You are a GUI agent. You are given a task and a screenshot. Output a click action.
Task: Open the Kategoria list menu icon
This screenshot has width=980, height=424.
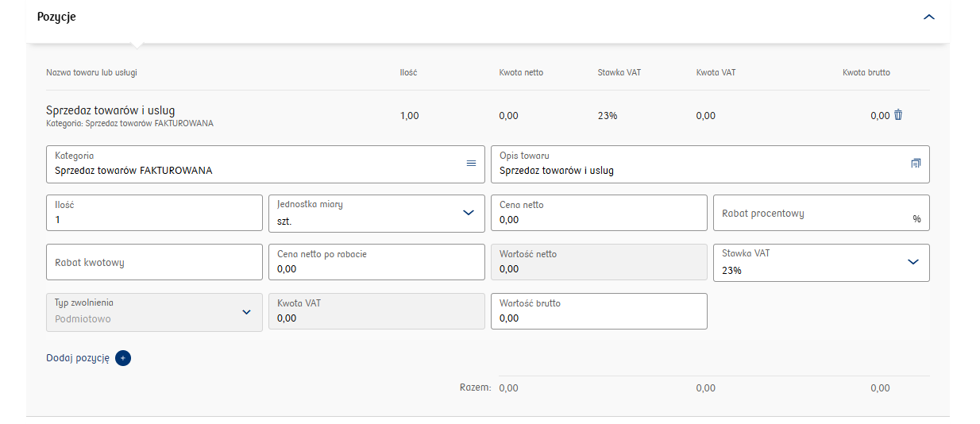coord(471,163)
